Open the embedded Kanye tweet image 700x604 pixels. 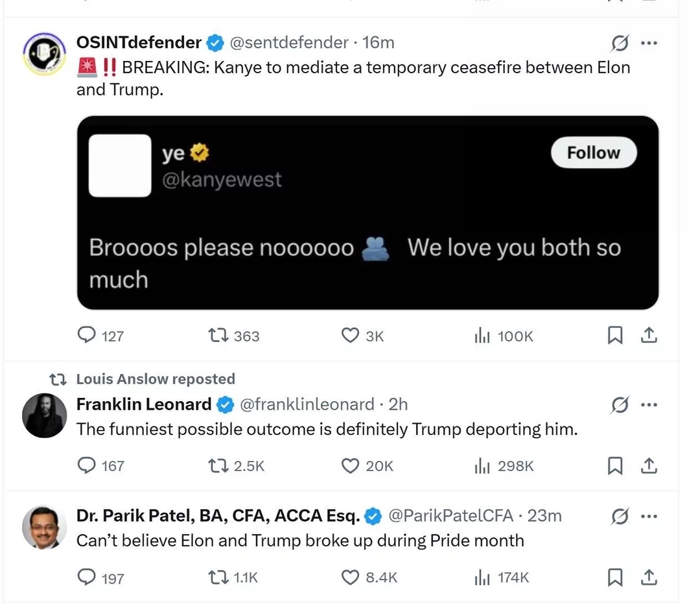tap(368, 213)
